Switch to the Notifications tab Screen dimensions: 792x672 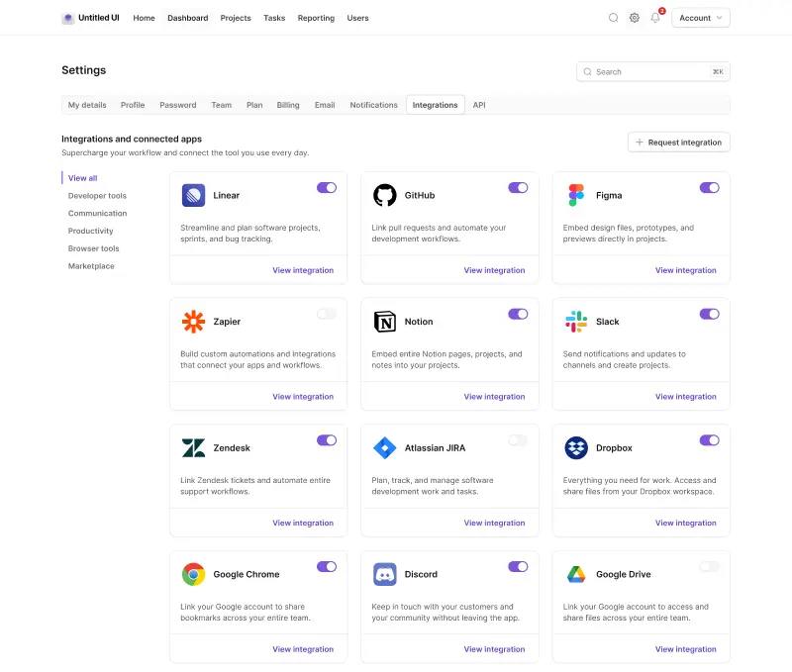point(374,105)
